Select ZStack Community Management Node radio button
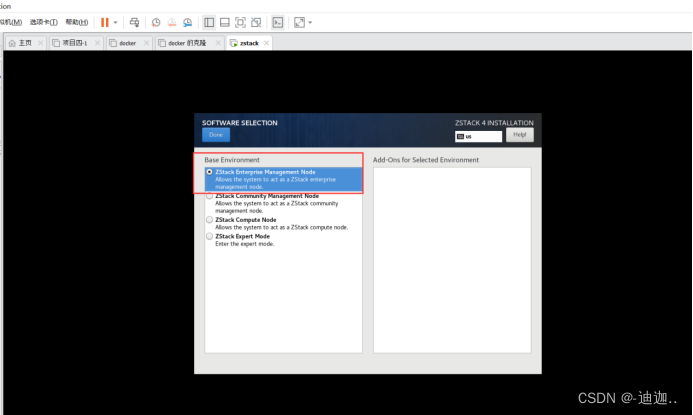Screen dimensions: 693x415 209,196
